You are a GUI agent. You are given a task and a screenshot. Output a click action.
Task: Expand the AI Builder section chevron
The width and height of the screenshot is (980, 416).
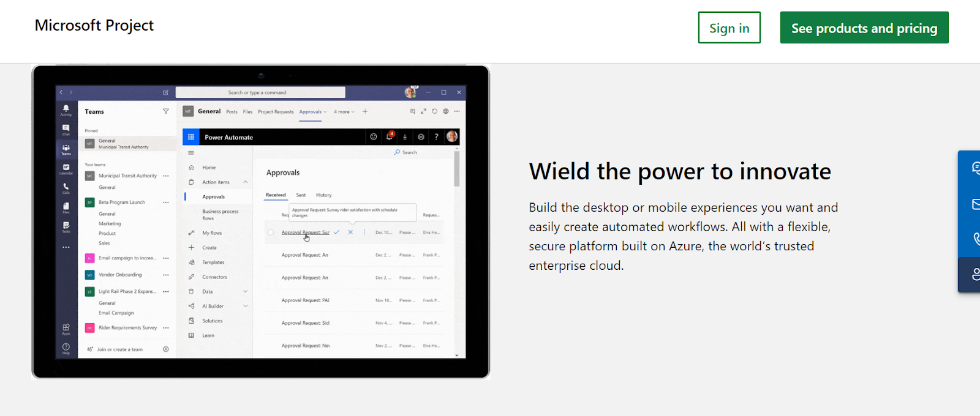pyautogui.click(x=246, y=306)
